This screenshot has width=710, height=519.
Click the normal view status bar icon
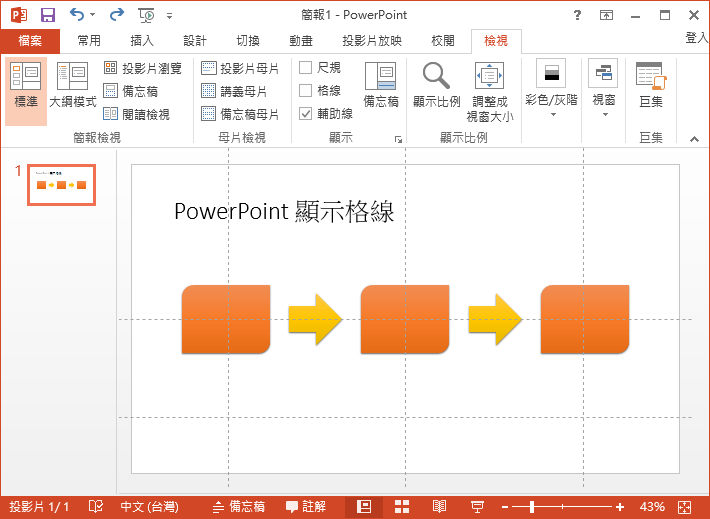coord(364,507)
